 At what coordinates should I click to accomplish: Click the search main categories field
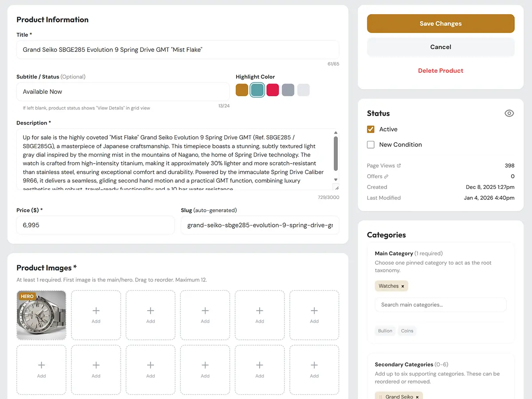tap(440, 305)
